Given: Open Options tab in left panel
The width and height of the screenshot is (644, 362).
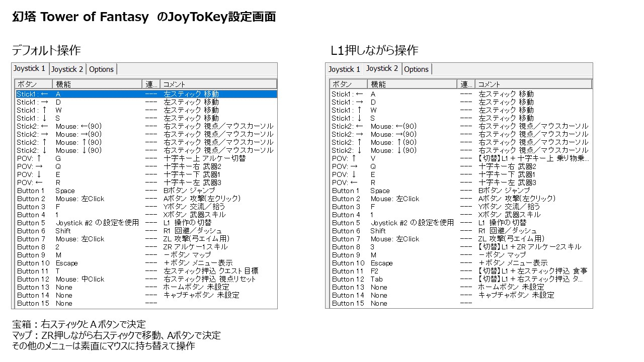Looking at the screenshot, I should coord(101,69).
